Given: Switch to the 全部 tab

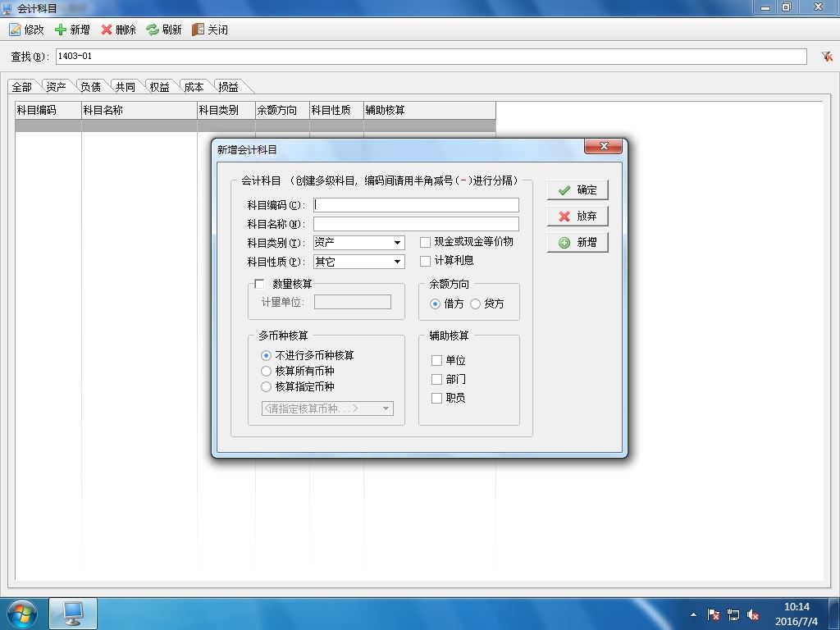Looking at the screenshot, I should click(22, 87).
